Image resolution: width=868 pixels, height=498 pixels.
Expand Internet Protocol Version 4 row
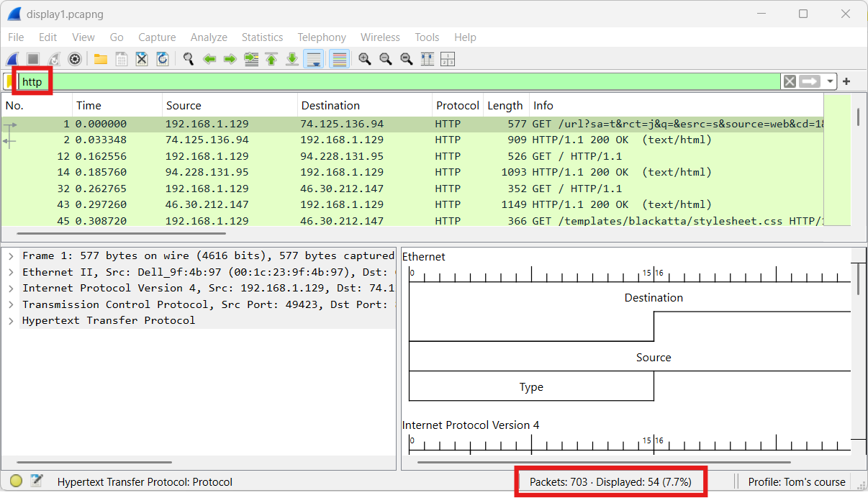pos(10,288)
